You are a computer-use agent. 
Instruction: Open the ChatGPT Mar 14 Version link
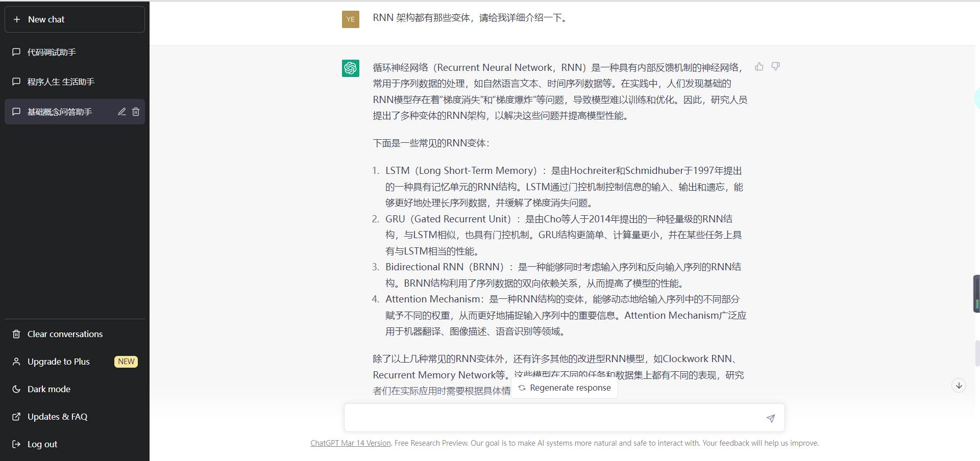[x=351, y=443]
